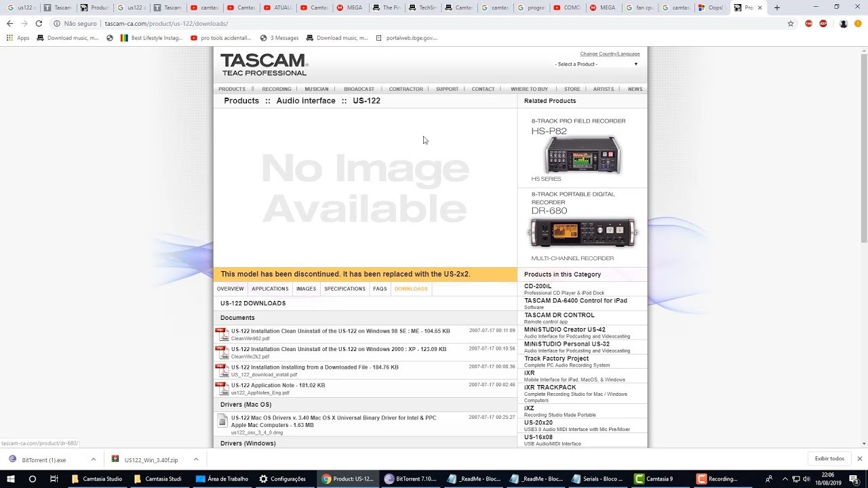Open Área de Trabalho folder in taskbar
The image size is (868, 488).
coord(222,479)
